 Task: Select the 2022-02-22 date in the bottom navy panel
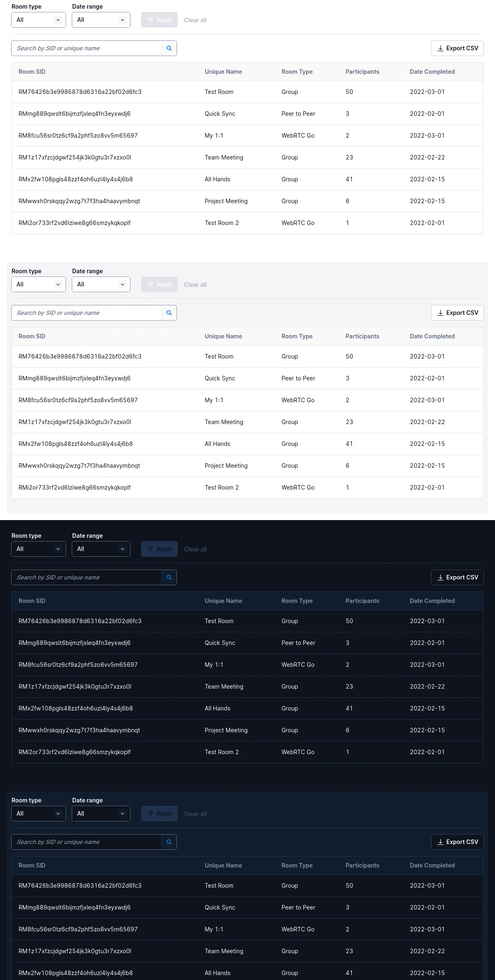[x=427, y=951]
